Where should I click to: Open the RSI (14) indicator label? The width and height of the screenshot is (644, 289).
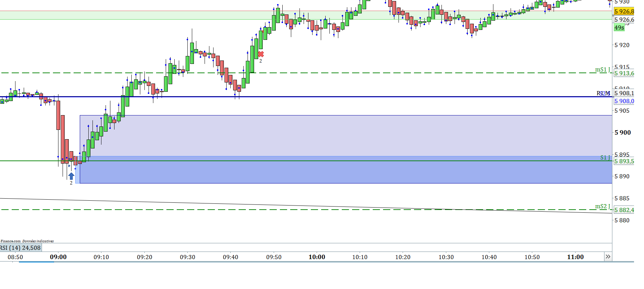tap(21, 248)
